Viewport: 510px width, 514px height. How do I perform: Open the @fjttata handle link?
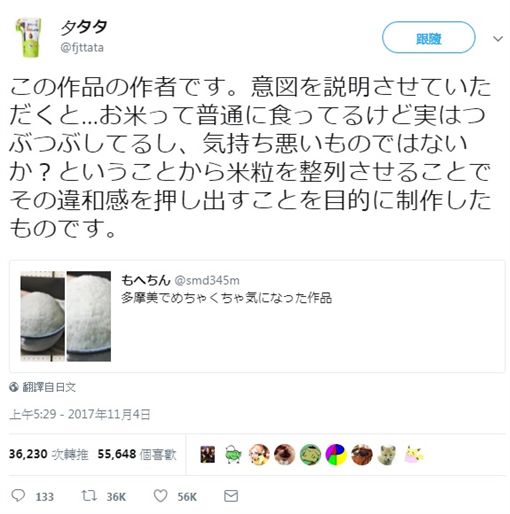82,48
